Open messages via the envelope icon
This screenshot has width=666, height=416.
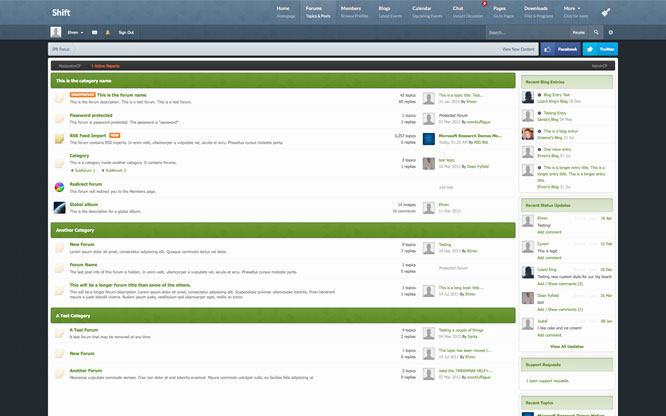[95, 32]
